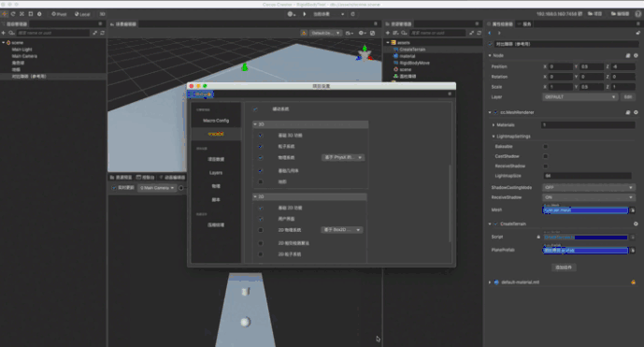Select the rect transform tool
Screen dimensions: 644x347
(31, 14)
